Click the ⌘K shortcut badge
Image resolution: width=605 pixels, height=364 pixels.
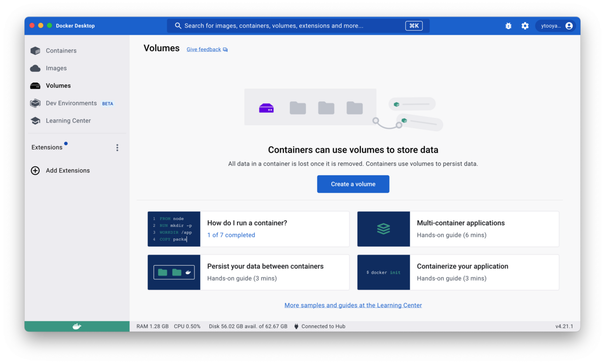pyautogui.click(x=414, y=26)
